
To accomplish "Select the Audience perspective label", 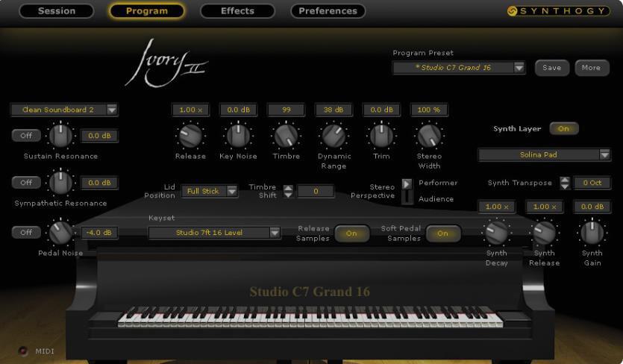I will (436, 198).
